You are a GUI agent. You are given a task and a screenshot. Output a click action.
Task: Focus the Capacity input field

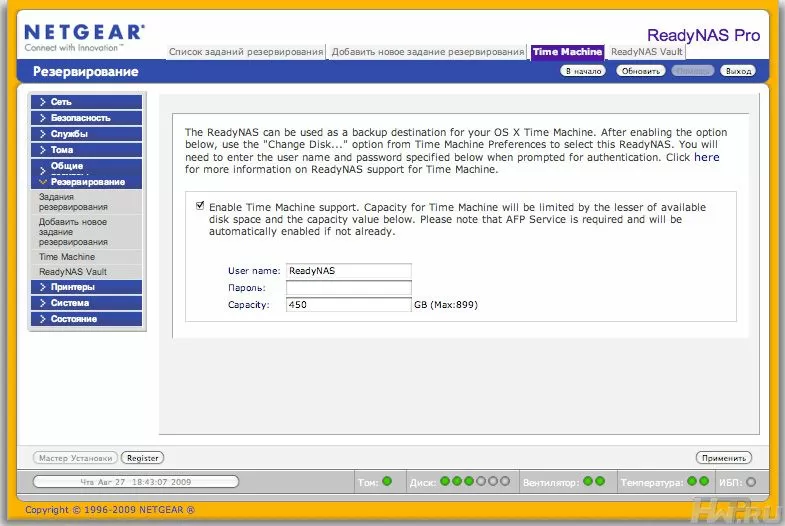pos(348,304)
